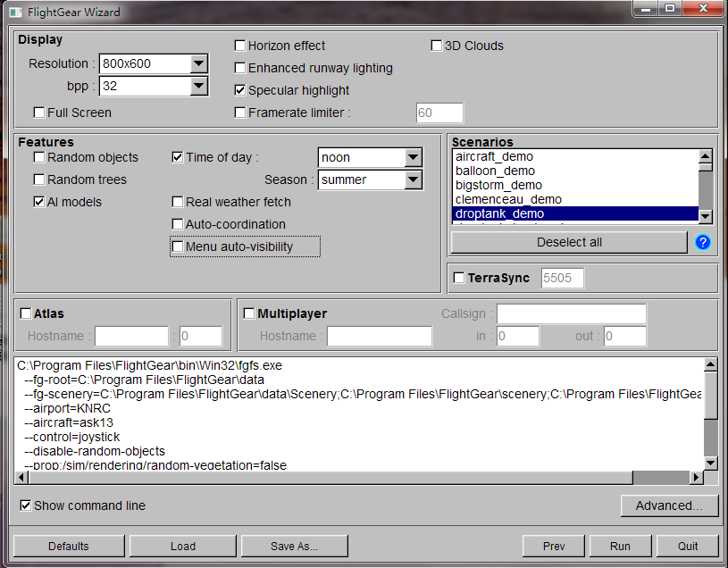Click Scenarios list scroll up arrow
The image size is (728, 568).
click(706, 156)
